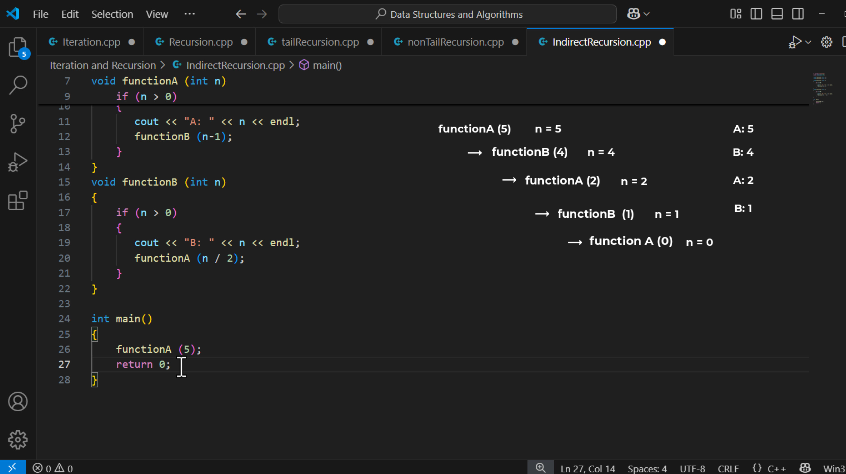
Task: Show errors and warnings count in status bar
Action: pyautogui.click(x=52, y=468)
